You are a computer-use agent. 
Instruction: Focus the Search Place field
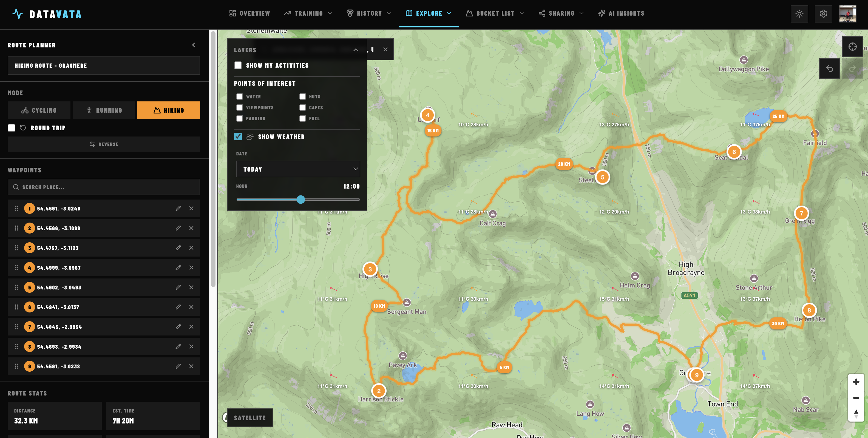coord(104,187)
